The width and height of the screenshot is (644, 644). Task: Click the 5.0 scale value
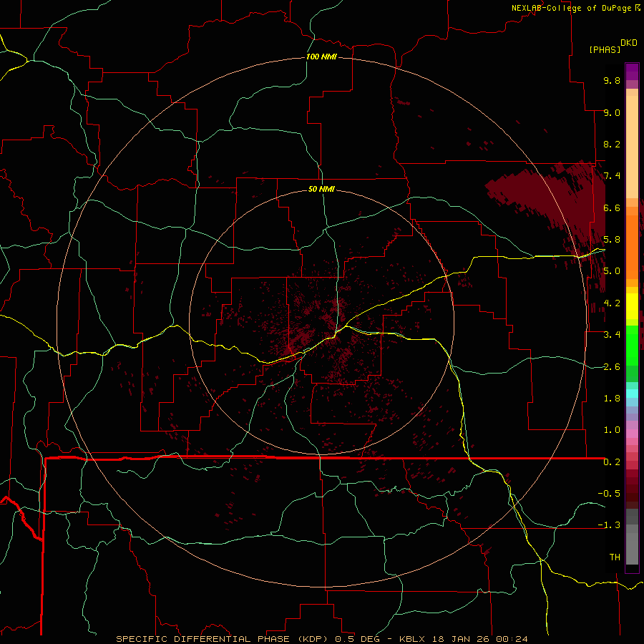[612, 271]
